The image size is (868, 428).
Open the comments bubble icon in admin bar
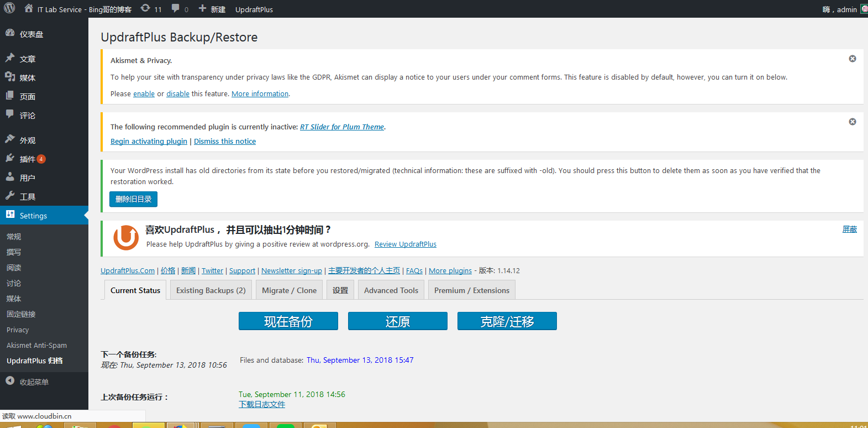(176, 8)
